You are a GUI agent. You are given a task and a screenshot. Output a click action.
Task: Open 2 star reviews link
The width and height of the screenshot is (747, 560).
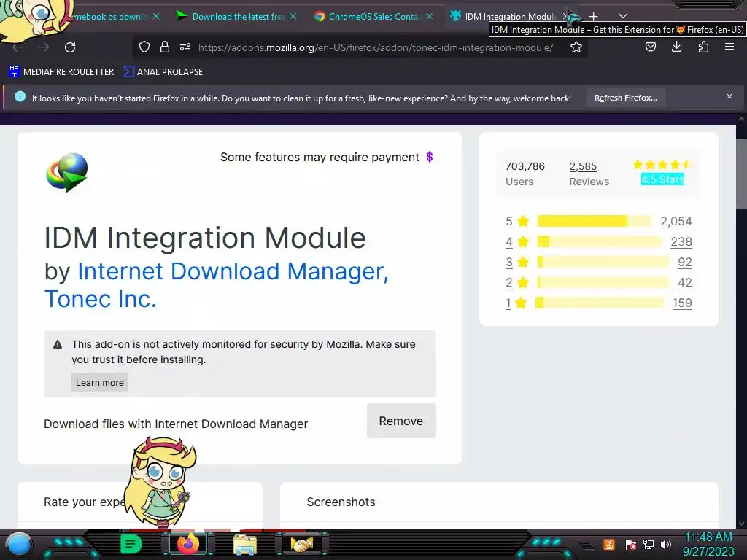coord(517,283)
